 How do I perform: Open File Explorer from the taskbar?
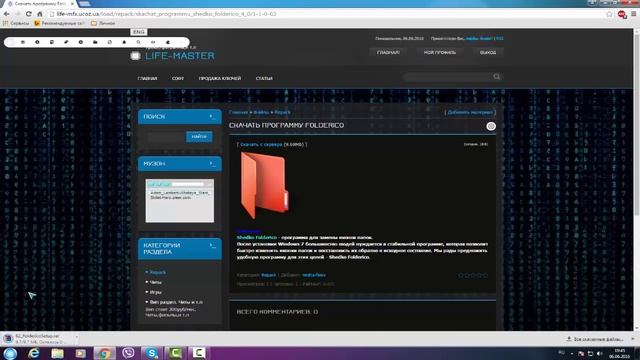57,353
